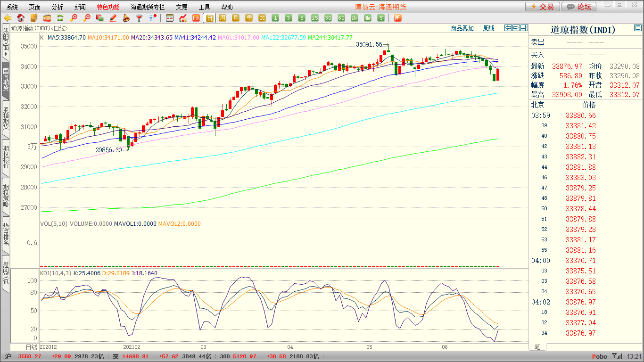
Task: Click the 29856.30 low price marker
Action: [x=108, y=150]
